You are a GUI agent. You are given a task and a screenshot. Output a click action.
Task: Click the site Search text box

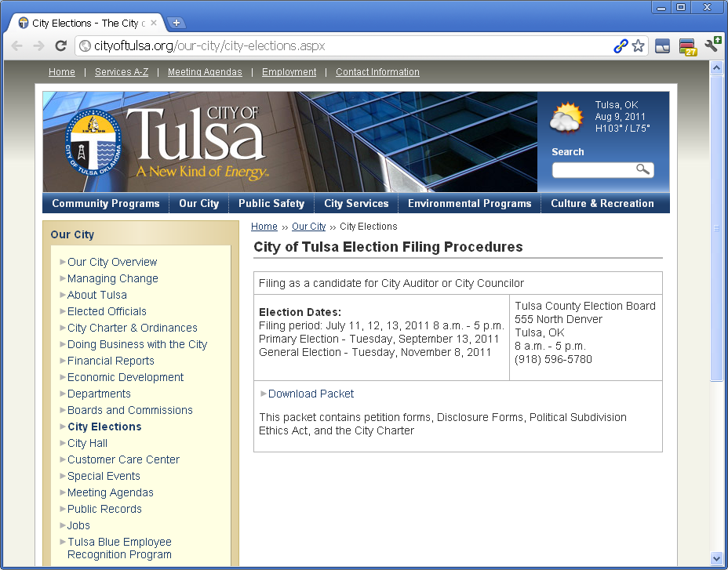(x=594, y=170)
